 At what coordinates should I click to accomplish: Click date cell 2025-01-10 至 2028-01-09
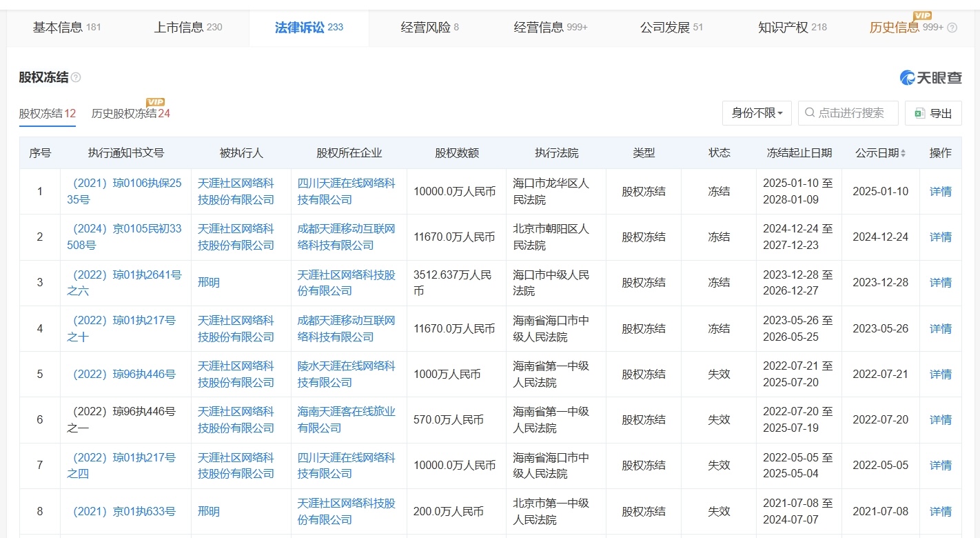[x=798, y=192]
